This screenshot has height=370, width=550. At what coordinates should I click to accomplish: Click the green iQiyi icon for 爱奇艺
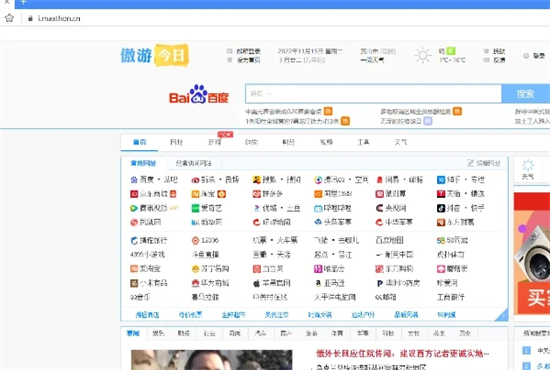[195, 208]
